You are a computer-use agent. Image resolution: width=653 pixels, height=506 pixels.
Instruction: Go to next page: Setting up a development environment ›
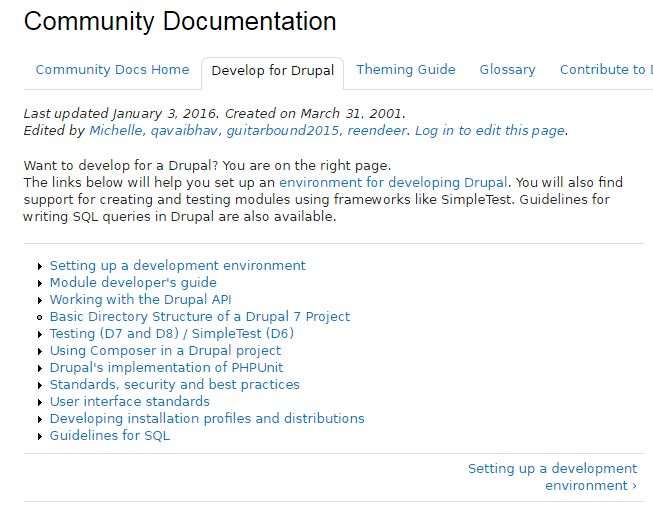(552, 477)
